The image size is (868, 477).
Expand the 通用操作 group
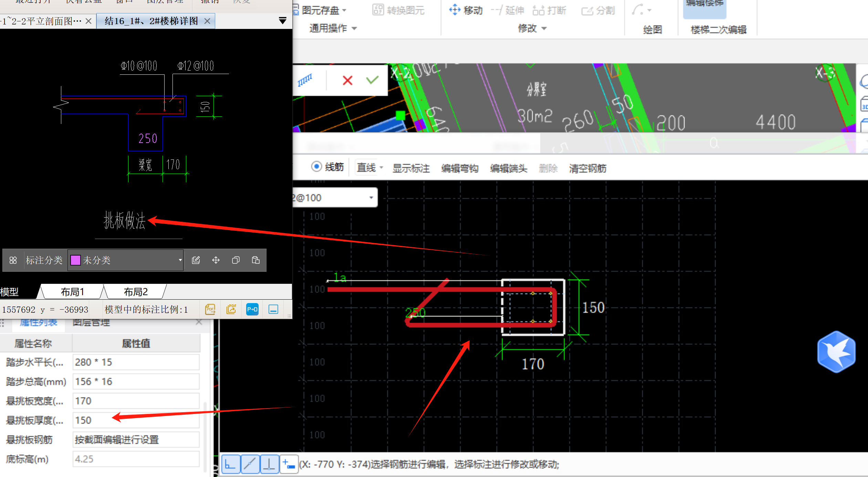pos(333,28)
